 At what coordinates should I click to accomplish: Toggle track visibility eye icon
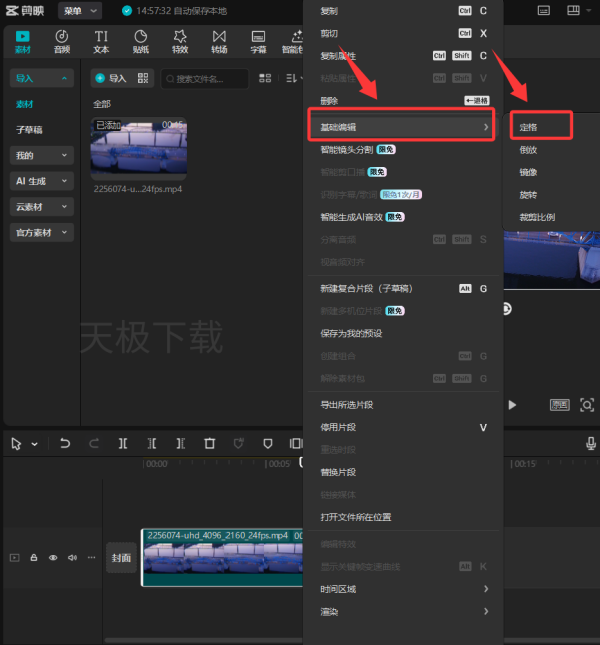[53, 558]
